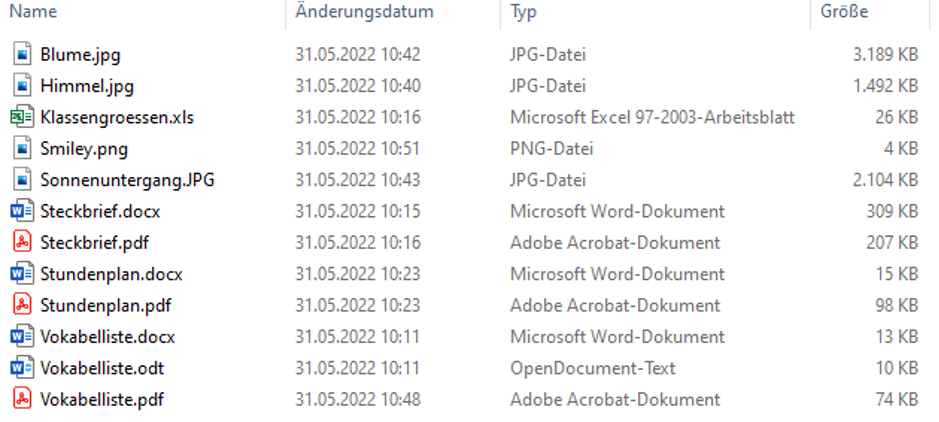
Task: Click the Microsoft Excel 97-2003-Arbeitsblatt type entry
Action: (652, 117)
